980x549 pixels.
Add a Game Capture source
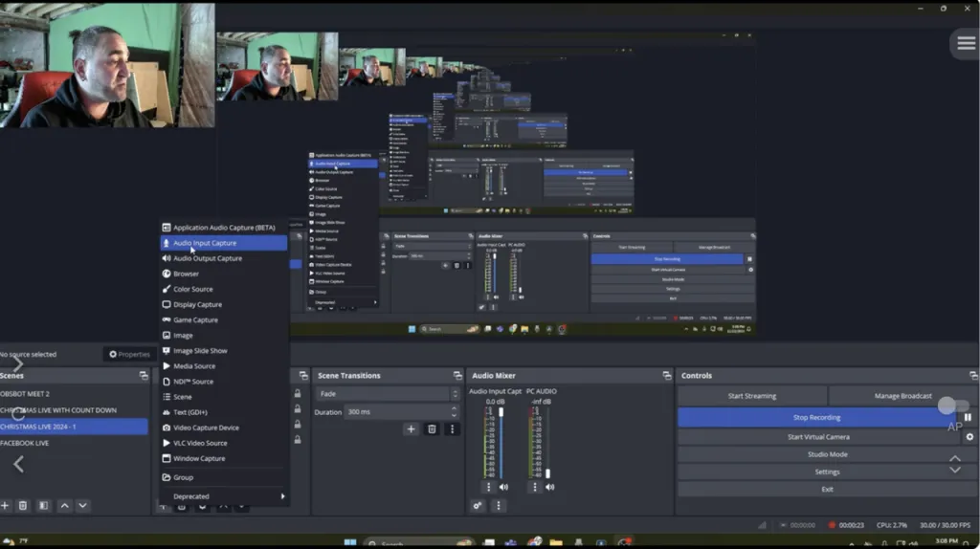tap(223, 319)
